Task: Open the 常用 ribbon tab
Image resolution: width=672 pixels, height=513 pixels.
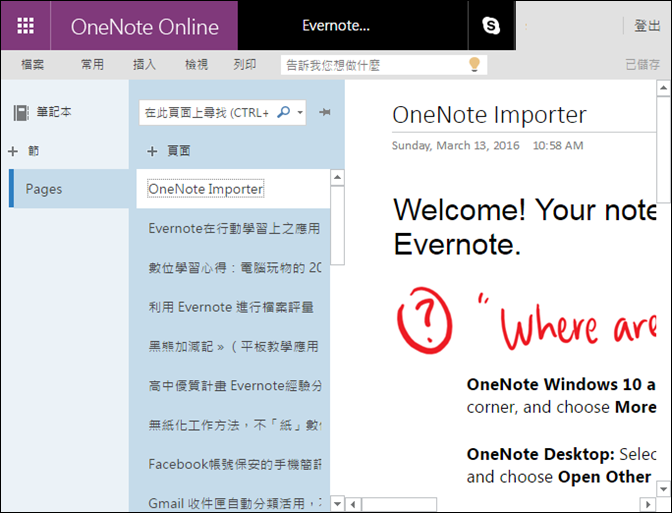Action: click(92, 65)
